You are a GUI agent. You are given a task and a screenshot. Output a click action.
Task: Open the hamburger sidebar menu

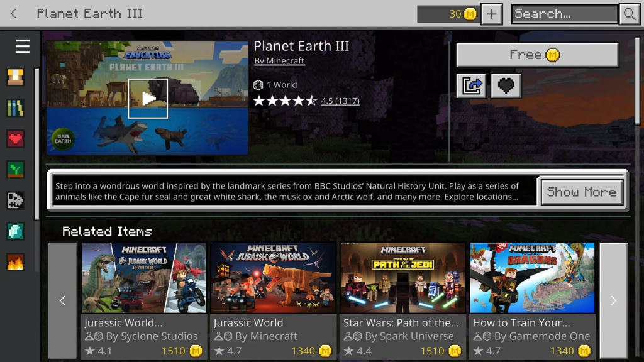tap(23, 47)
